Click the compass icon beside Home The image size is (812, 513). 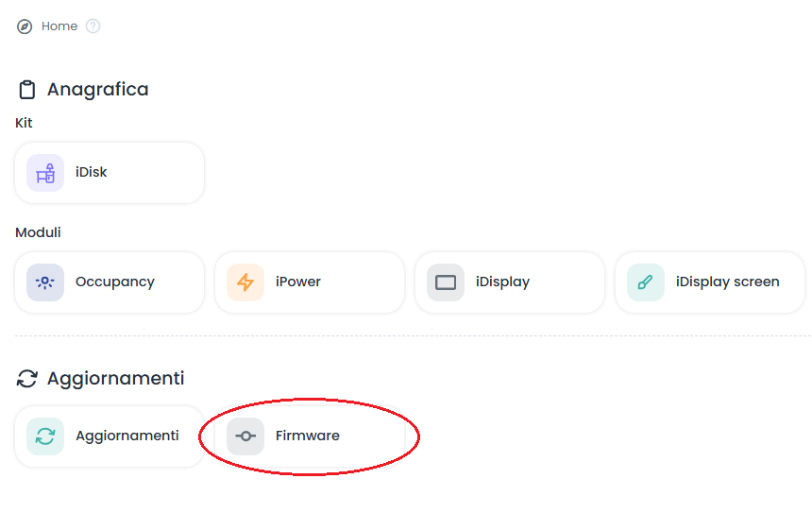click(25, 26)
